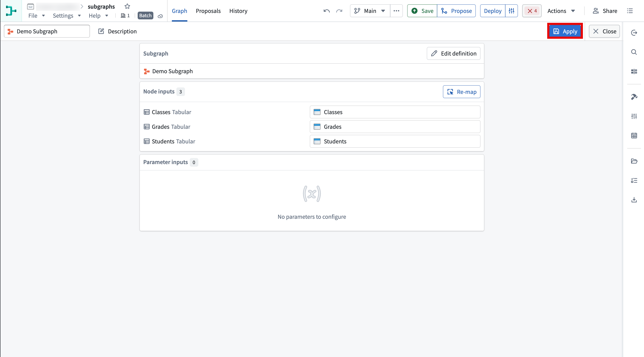Click the Save button
644x357 pixels.
tap(422, 11)
